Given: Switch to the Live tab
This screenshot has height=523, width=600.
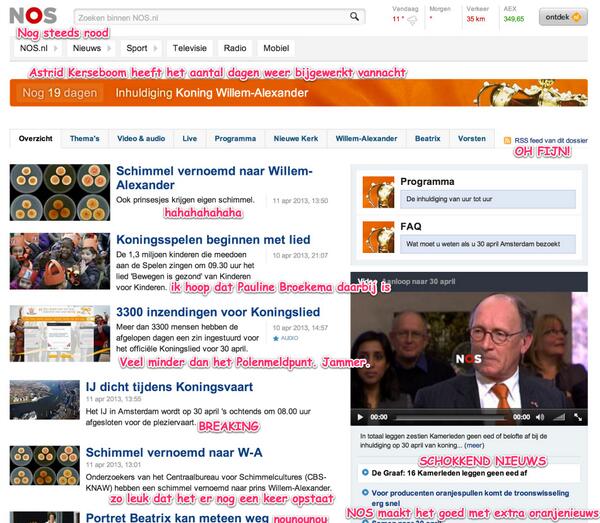Looking at the screenshot, I should 189,138.
